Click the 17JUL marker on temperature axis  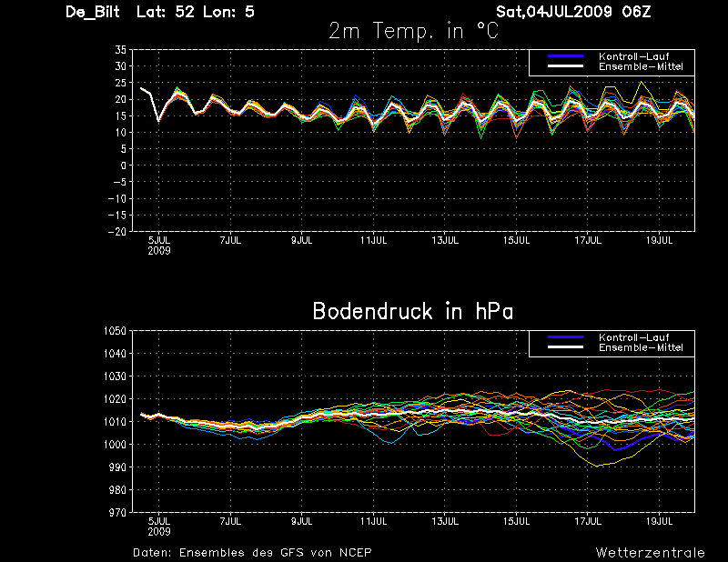click(588, 240)
